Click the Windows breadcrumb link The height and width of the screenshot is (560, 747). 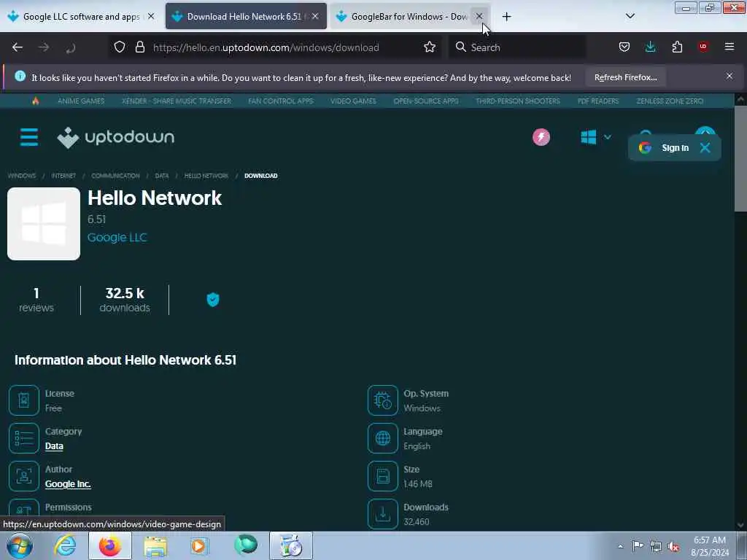[21, 176]
